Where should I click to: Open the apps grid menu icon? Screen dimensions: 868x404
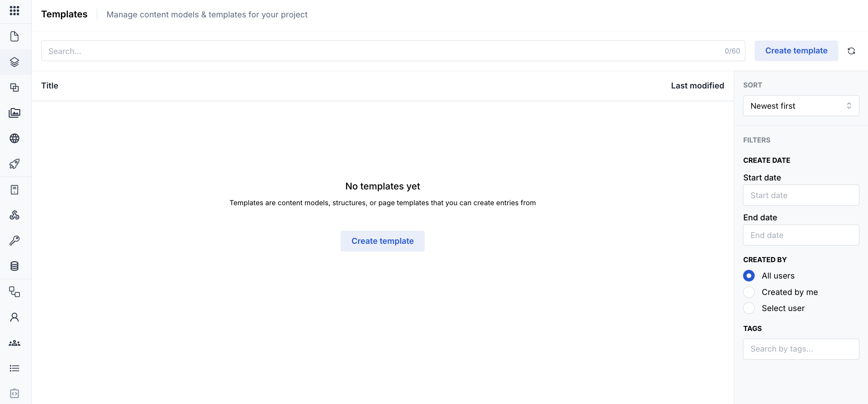point(14,11)
